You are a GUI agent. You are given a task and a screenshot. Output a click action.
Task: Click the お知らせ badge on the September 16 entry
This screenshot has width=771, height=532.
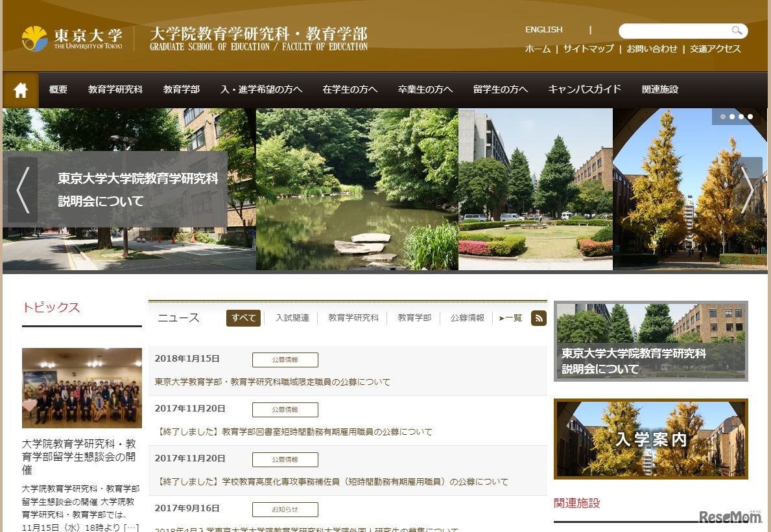(284, 509)
